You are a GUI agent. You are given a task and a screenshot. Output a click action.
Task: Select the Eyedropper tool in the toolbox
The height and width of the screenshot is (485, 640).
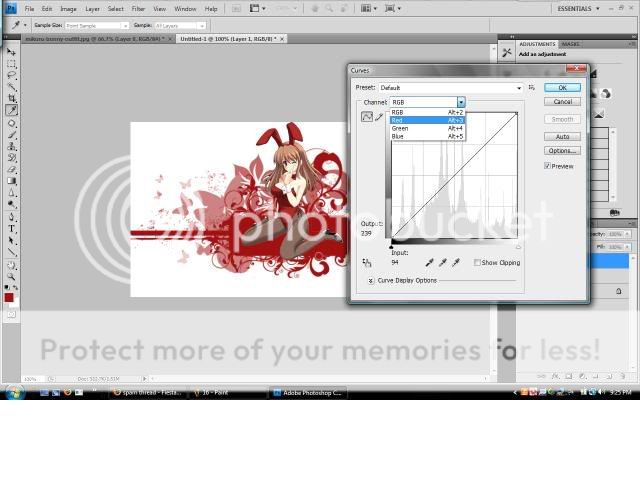[11, 110]
